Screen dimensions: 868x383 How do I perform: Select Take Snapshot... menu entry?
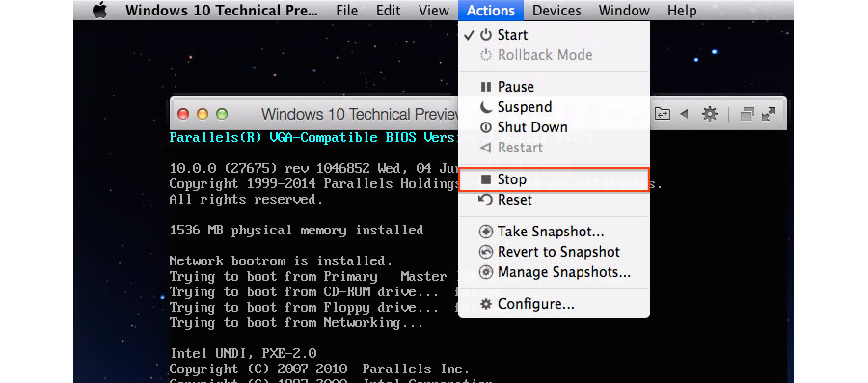tap(554, 232)
